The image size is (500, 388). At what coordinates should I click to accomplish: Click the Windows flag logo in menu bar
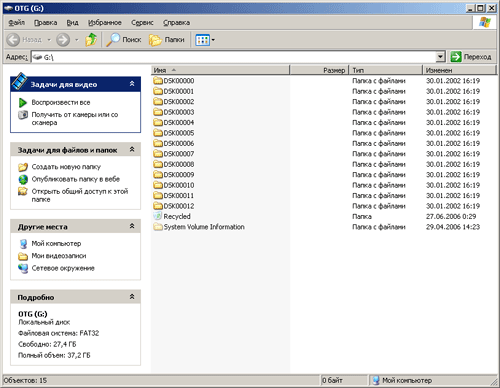point(485,23)
